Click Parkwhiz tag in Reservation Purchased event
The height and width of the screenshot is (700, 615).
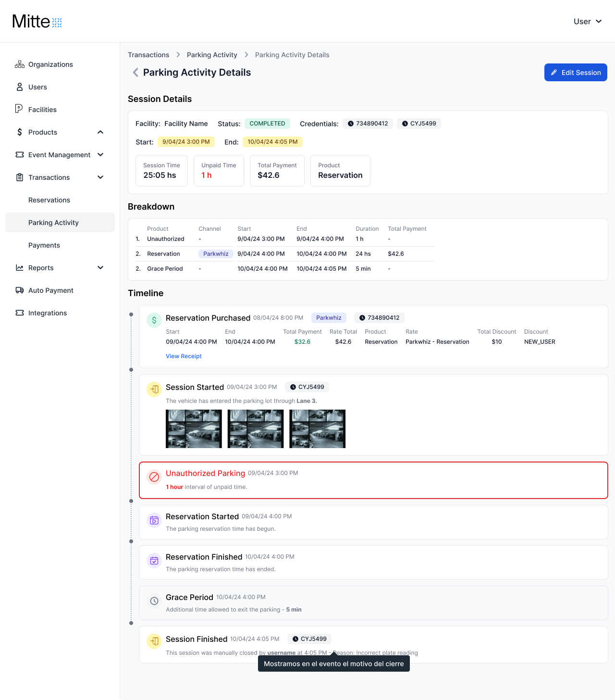(x=329, y=318)
